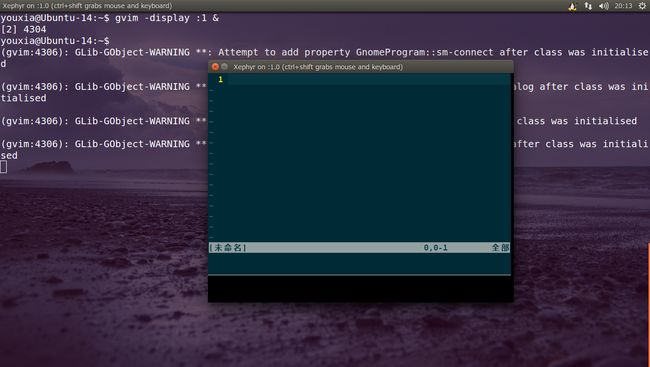Open the system settings gear menu
Image resolution: width=650 pixels, height=367 pixels.
point(641,6)
